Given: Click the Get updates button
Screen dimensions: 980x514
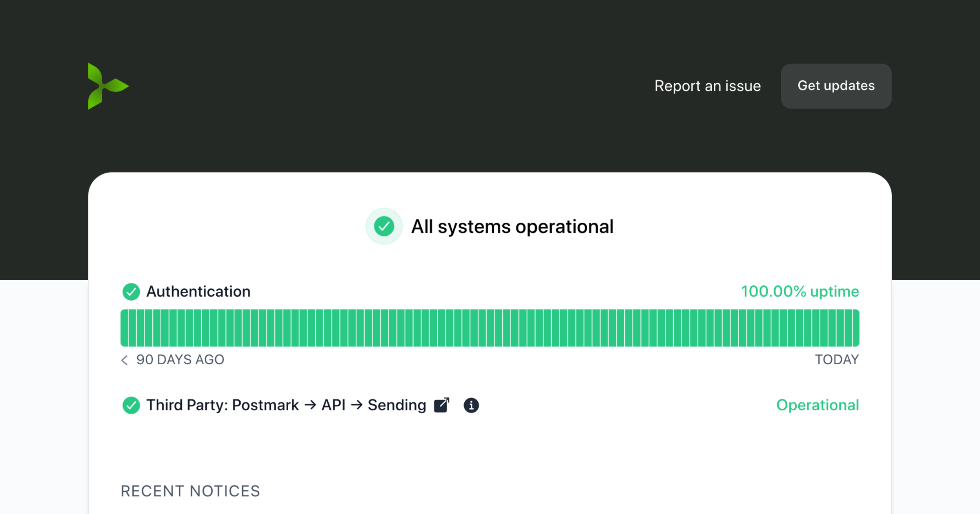Looking at the screenshot, I should click(x=836, y=86).
